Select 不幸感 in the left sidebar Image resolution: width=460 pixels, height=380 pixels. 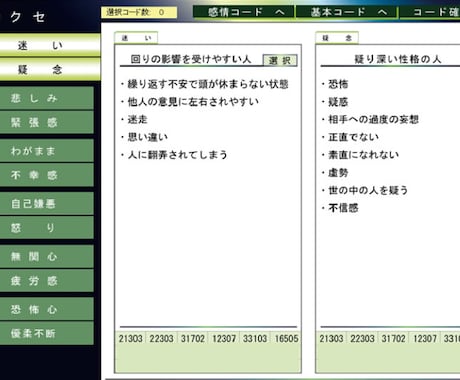pos(46,175)
